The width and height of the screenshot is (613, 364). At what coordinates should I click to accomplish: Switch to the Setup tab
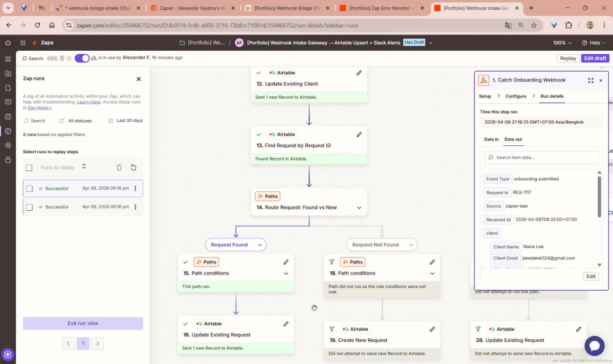click(x=485, y=96)
